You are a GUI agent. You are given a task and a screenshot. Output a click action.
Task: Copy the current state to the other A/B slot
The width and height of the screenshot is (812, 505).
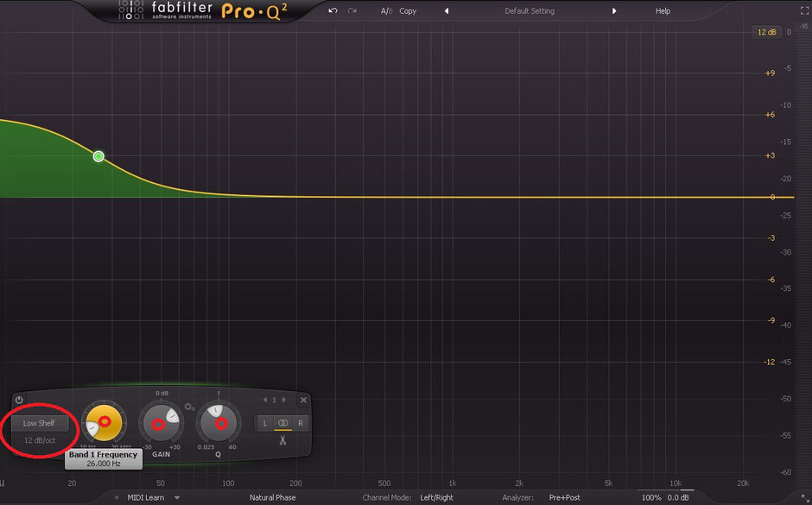pyautogui.click(x=408, y=11)
